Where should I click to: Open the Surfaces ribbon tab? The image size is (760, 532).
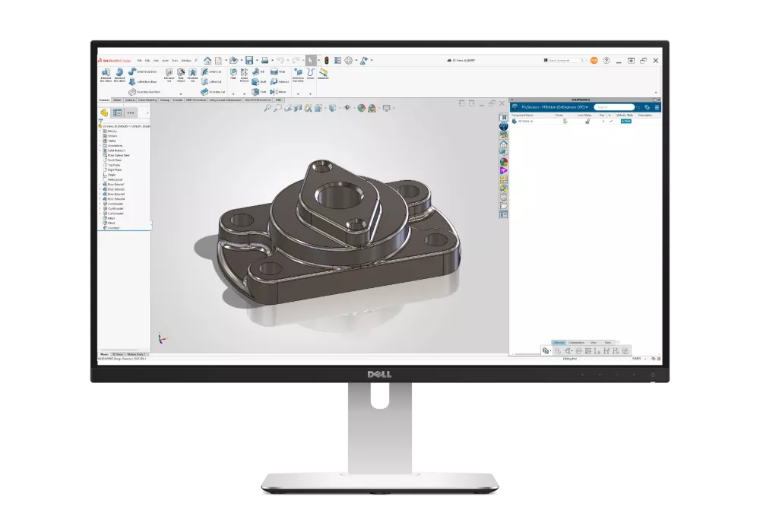(x=131, y=100)
